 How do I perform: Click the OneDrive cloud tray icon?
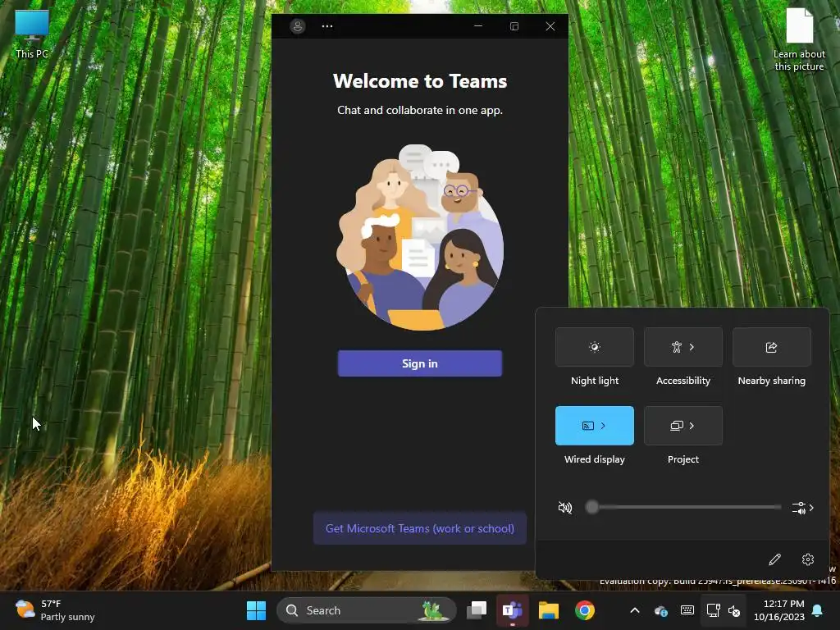click(660, 610)
